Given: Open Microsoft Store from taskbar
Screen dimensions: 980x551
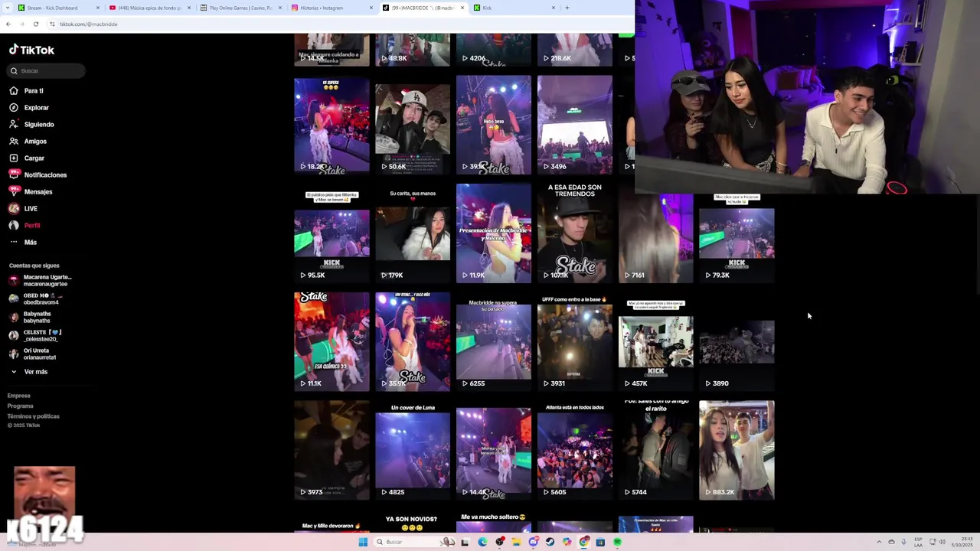Looking at the screenshot, I should coord(600,542).
